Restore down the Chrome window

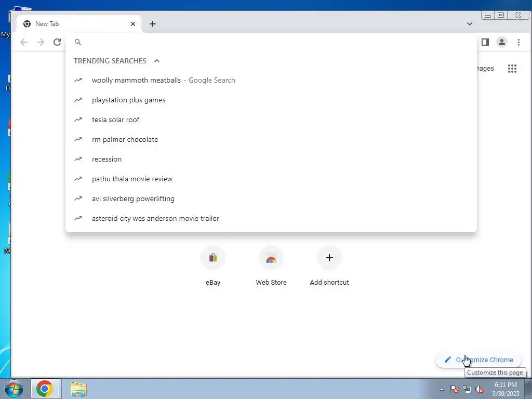[x=501, y=15]
